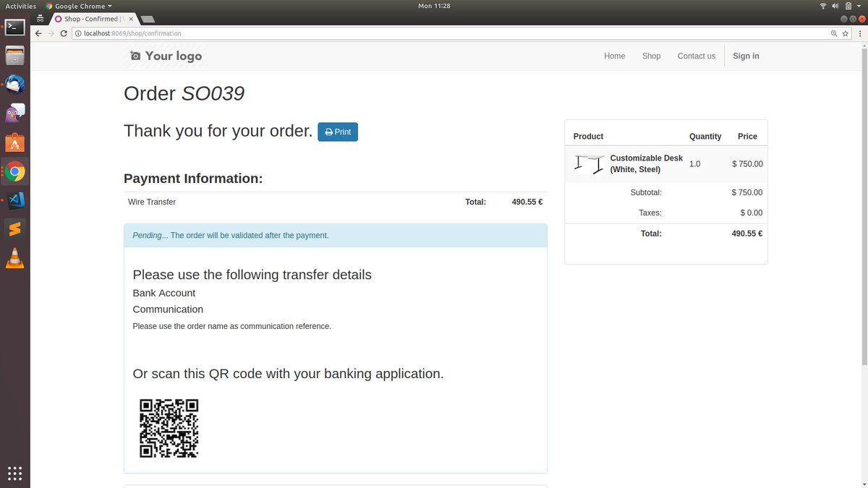Open VLC media player from the dock
This screenshot has width=868, height=488.
[15, 258]
